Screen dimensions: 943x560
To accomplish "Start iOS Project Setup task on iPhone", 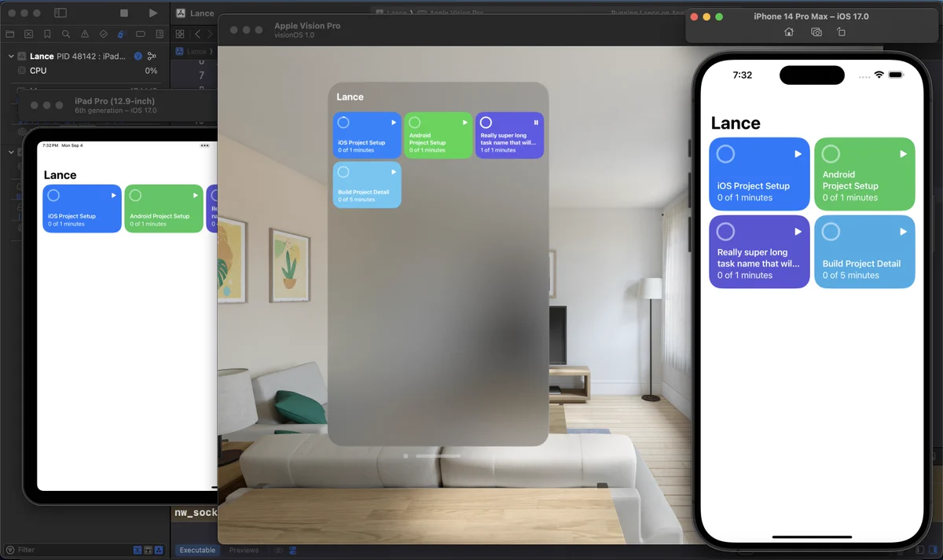I will [x=798, y=154].
